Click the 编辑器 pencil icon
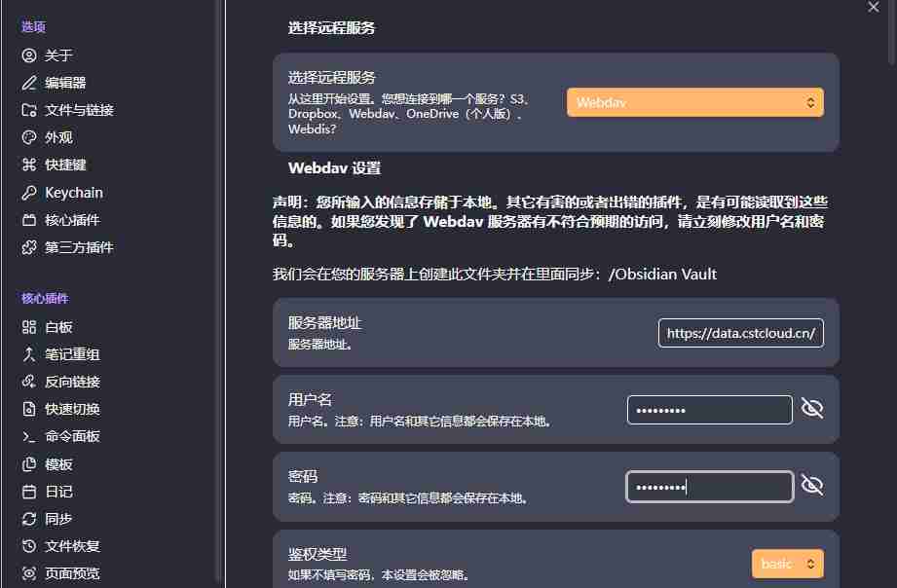 [x=29, y=83]
